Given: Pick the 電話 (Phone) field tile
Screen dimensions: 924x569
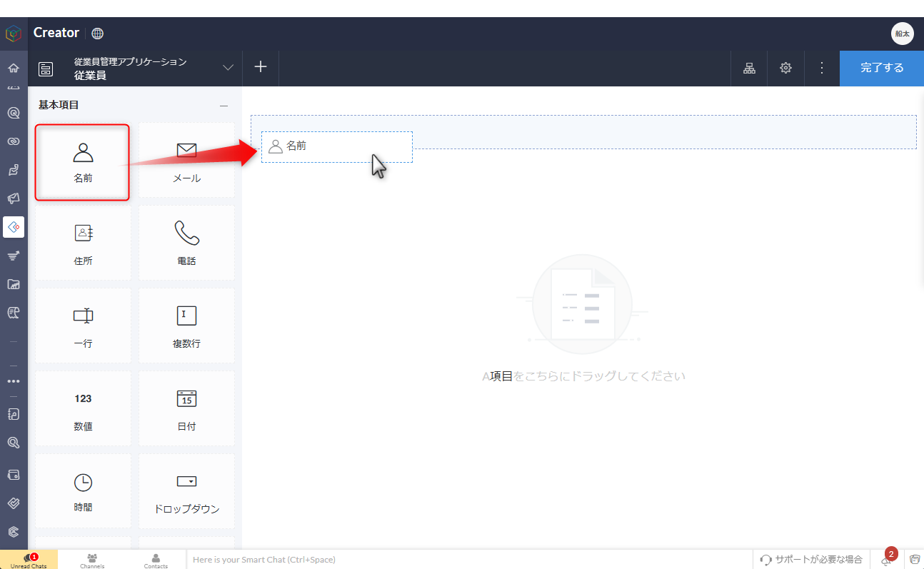Looking at the screenshot, I should coord(186,244).
